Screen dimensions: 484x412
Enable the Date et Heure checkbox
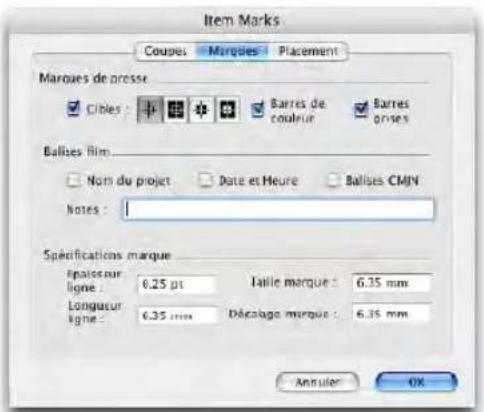(x=205, y=180)
